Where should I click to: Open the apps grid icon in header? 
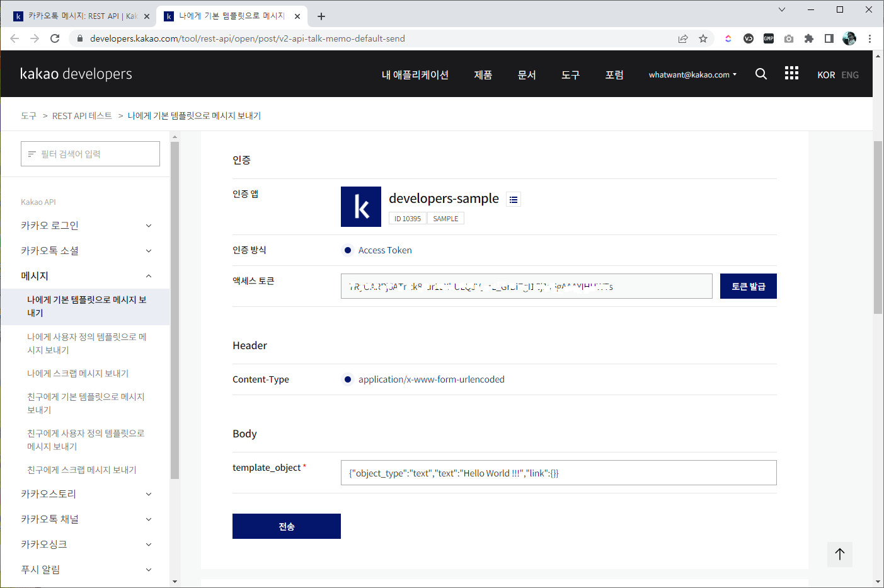(x=791, y=73)
